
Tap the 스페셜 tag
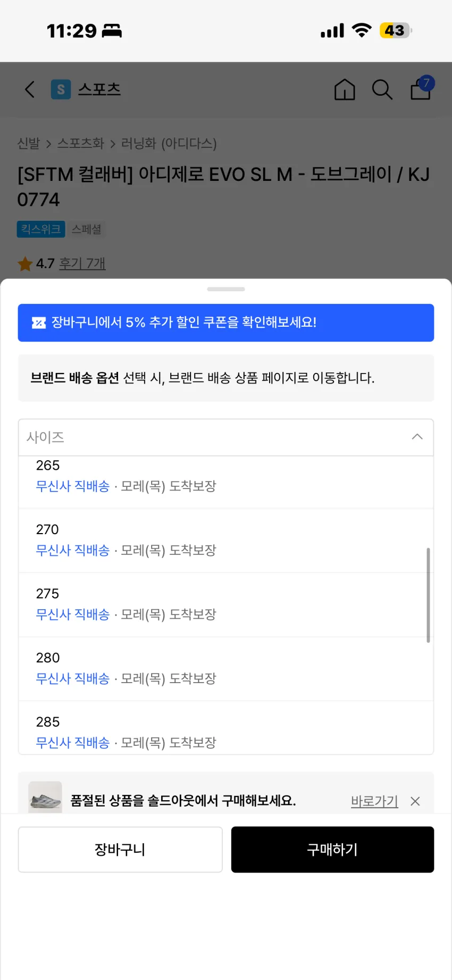(x=86, y=229)
